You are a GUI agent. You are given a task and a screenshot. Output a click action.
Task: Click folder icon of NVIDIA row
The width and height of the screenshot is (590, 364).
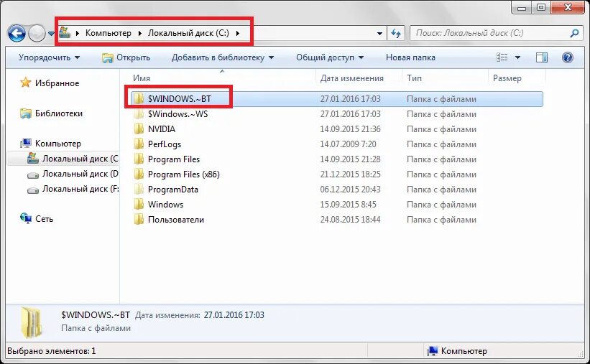click(x=139, y=129)
